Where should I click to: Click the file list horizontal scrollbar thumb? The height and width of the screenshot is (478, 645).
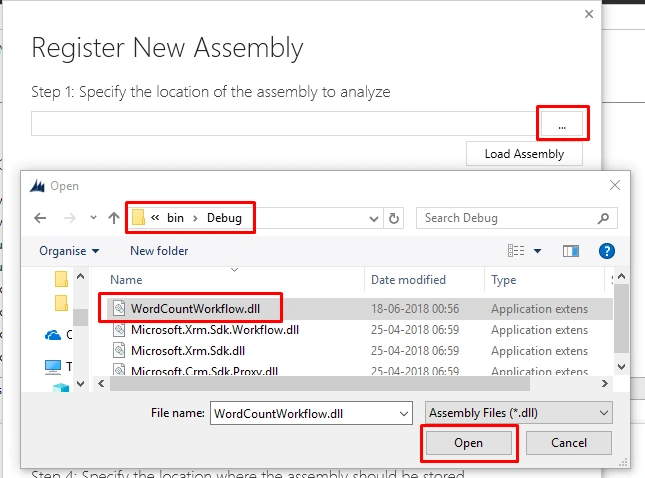320,383
